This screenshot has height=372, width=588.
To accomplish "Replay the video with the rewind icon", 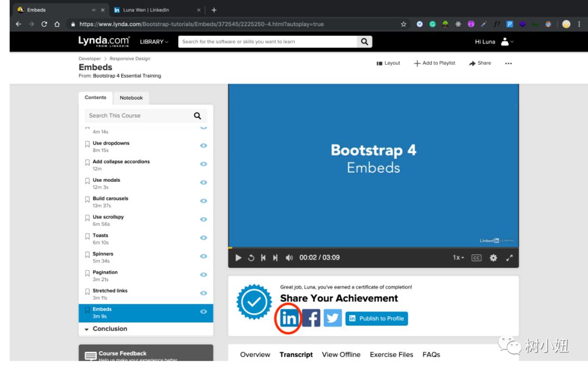I will pyautogui.click(x=251, y=258).
